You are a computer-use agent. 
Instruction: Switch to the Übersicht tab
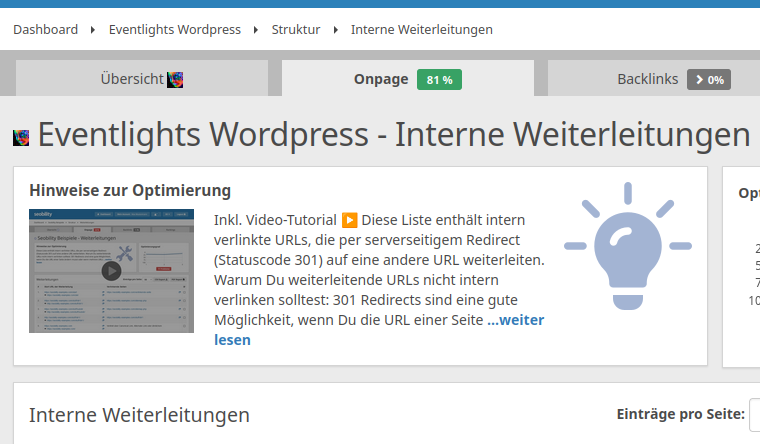(142, 79)
